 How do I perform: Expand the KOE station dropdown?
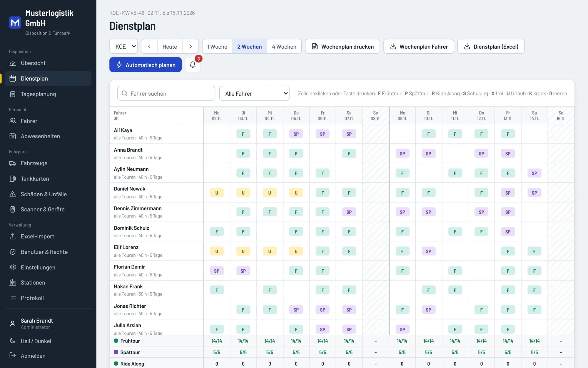(x=123, y=47)
